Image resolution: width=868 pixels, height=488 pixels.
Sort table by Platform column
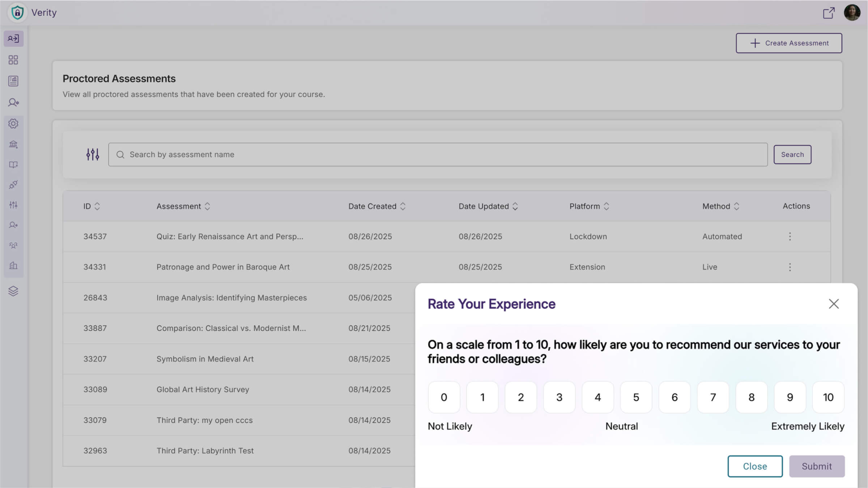click(x=607, y=206)
